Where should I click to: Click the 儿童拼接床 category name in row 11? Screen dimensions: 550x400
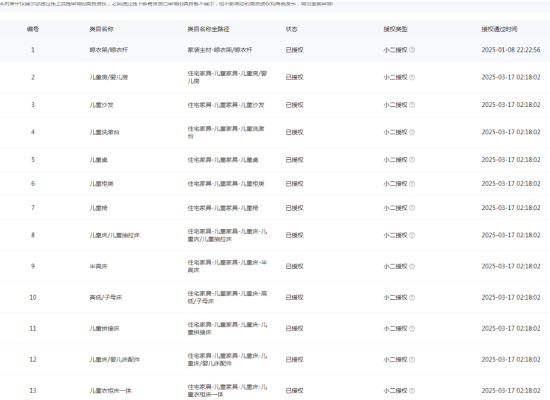104,328
